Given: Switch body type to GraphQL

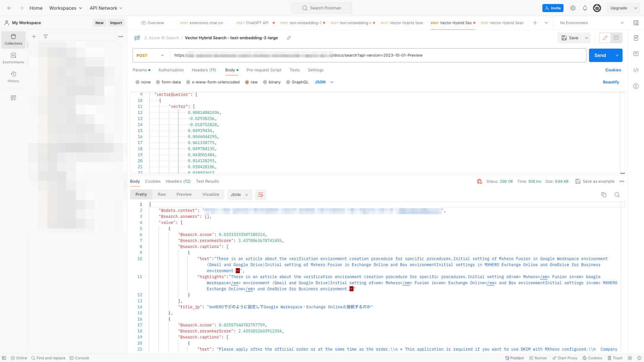Looking at the screenshot, I should coord(297,82).
